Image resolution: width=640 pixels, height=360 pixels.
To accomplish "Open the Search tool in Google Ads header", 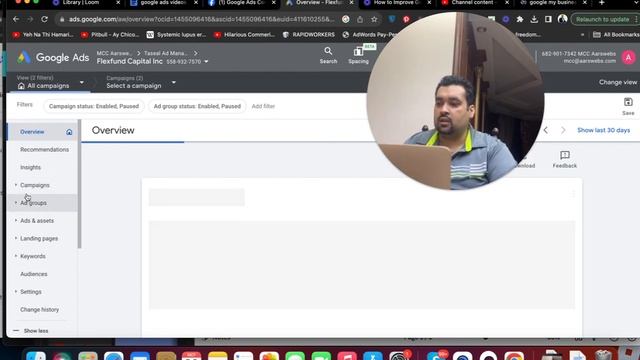I will tap(328, 55).
